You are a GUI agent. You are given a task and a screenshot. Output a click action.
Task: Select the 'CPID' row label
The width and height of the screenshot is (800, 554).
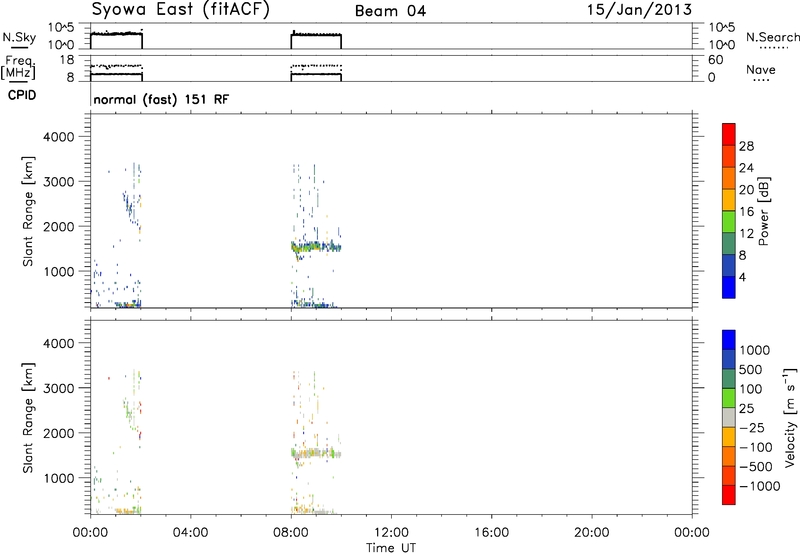point(22,95)
